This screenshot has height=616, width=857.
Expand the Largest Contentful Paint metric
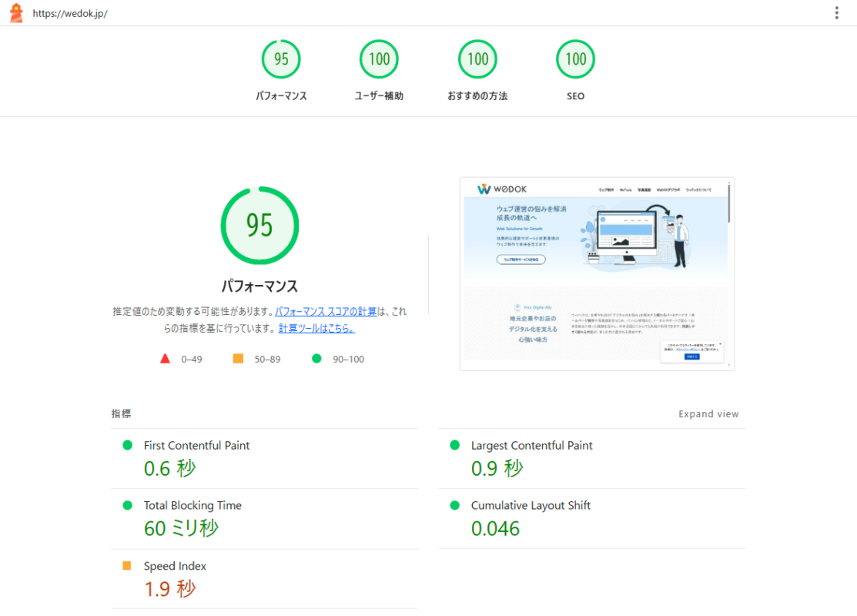531,446
